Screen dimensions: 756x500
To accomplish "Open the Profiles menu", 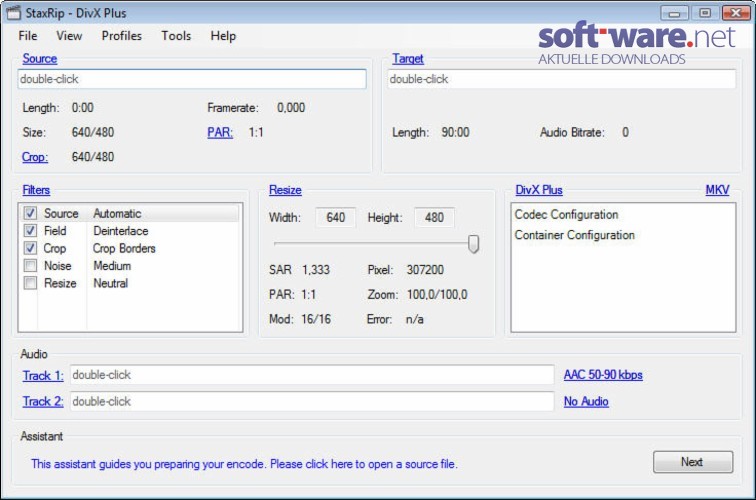I will point(122,36).
